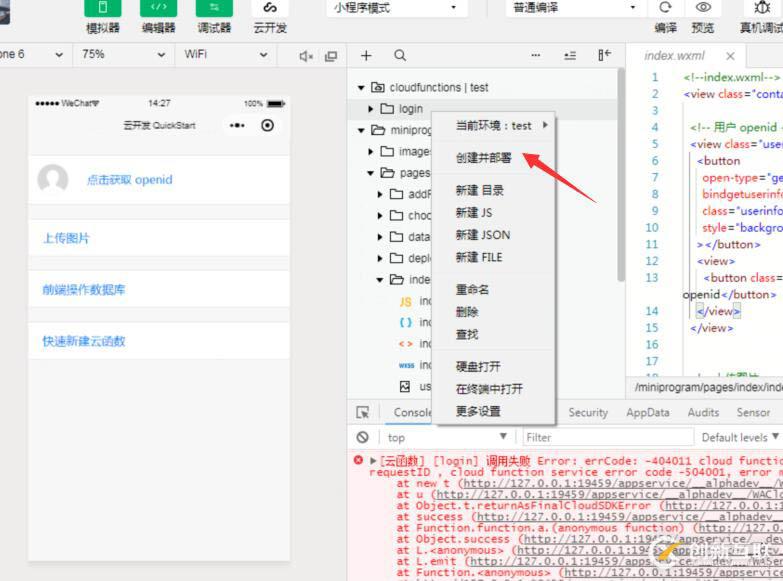
Task: Open the device model dropdown
Action: 32,54
